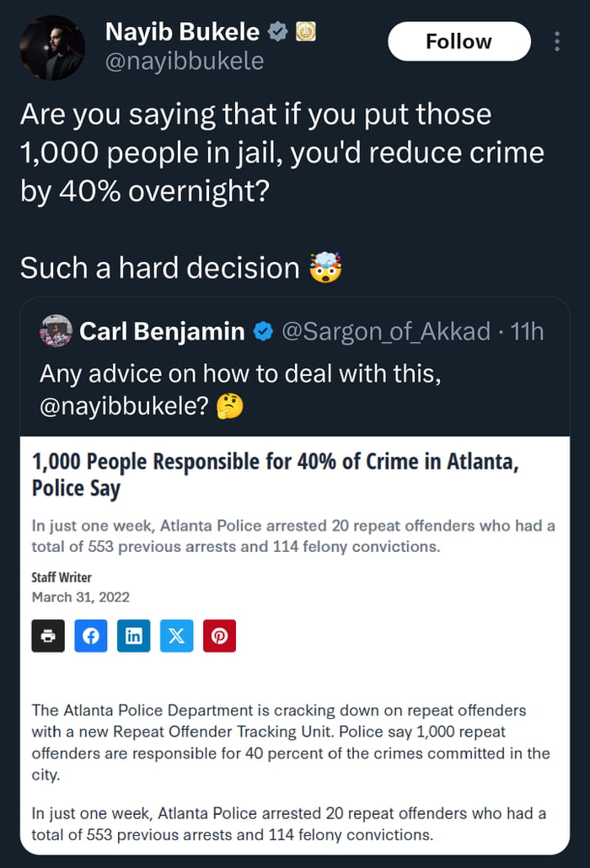Open Nayib Bukele's profile avatar

click(52, 48)
